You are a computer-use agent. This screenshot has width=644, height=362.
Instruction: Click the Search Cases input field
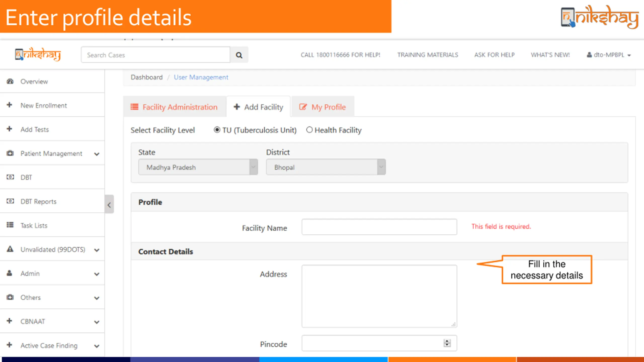[x=155, y=55]
